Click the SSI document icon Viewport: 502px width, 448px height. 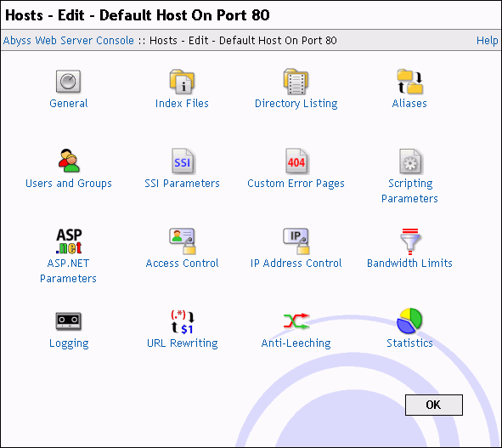(x=182, y=162)
